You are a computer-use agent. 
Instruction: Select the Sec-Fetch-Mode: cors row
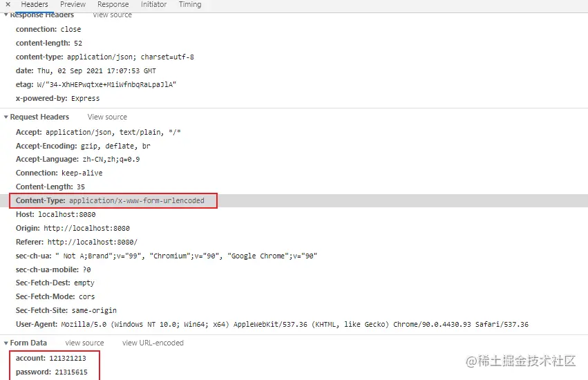[55, 296]
